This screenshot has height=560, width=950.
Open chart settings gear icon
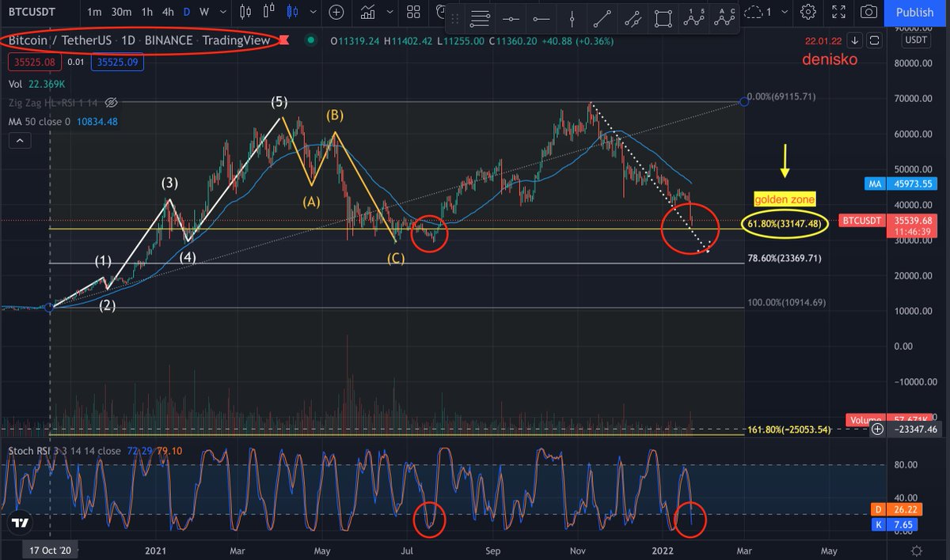pos(808,12)
